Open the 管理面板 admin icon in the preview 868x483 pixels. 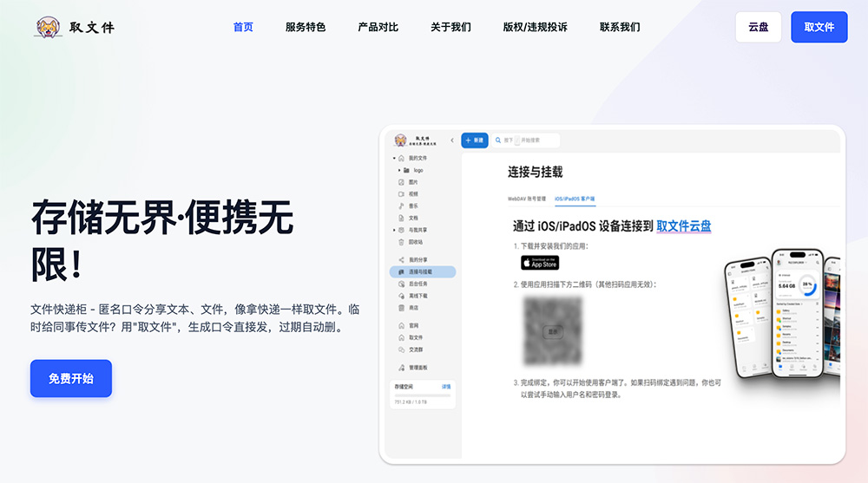pos(401,368)
